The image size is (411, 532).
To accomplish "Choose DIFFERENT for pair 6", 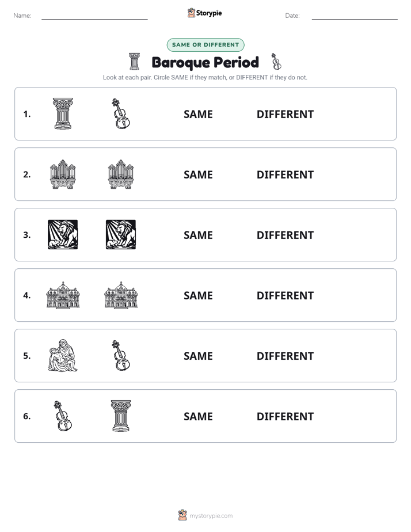I will click(x=285, y=416).
